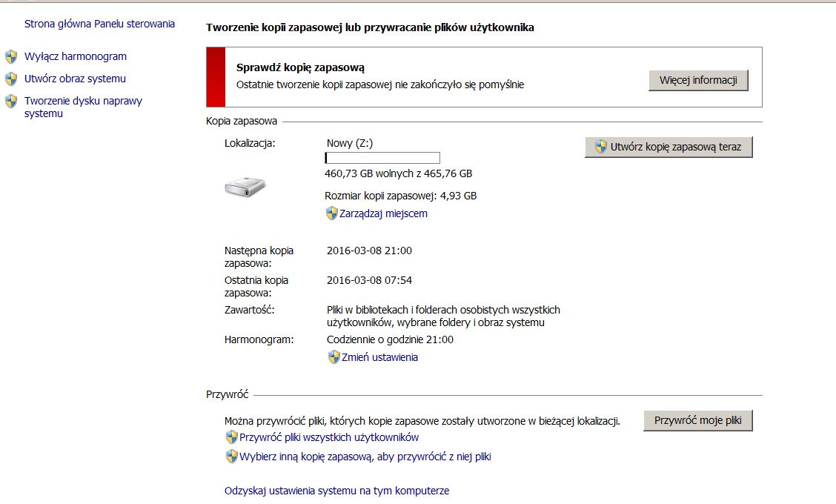Image resolution: width=836 pixels, height=504 pixels.
Task: Click the Z: drive free space bar
Action: [x=382, y=158]
